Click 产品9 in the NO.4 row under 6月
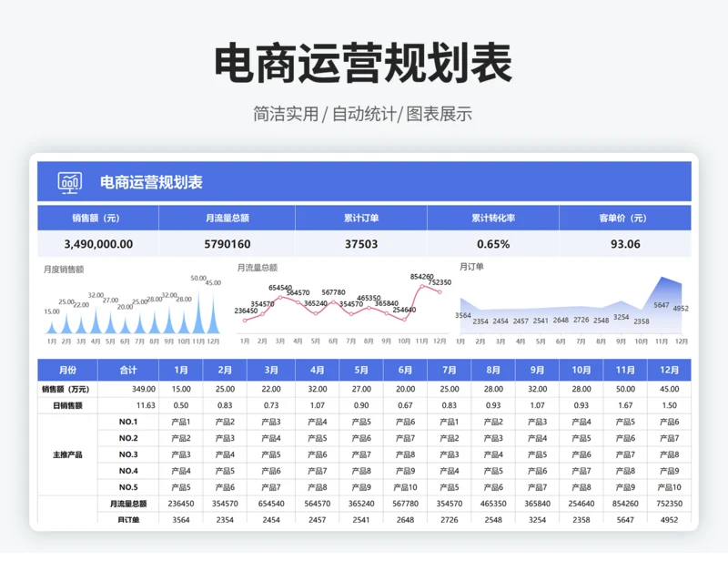The width and height of the screenshot is (728, 561). pyautogui.click(x=405, y=471)
